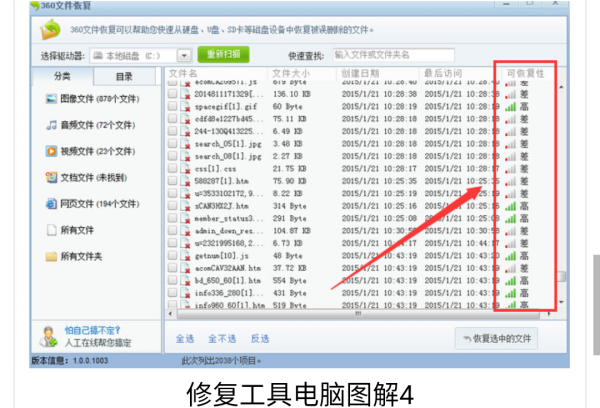Click the 360 File Recovery logo icon
This screenshot has width=600, height=408.
click(50, 29)
